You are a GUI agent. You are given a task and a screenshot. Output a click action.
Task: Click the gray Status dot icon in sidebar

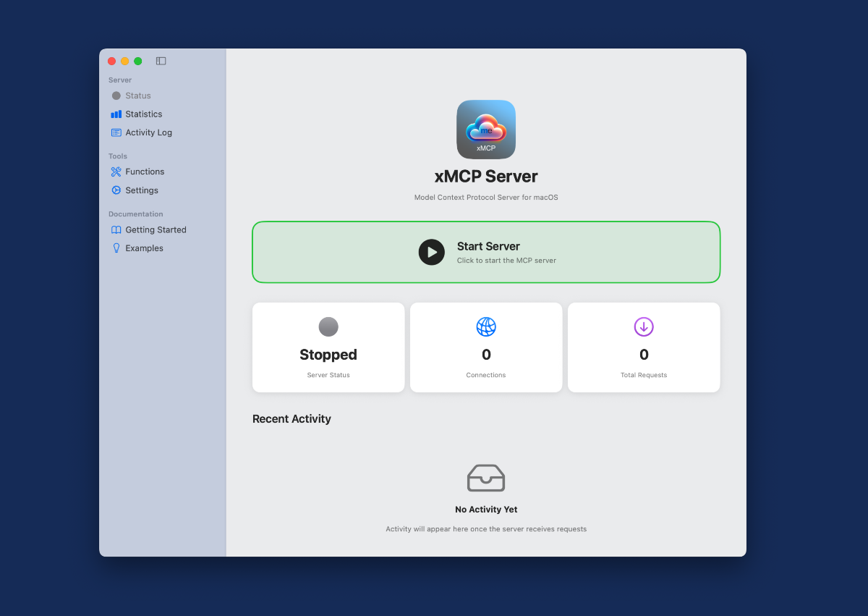[116, 96]
